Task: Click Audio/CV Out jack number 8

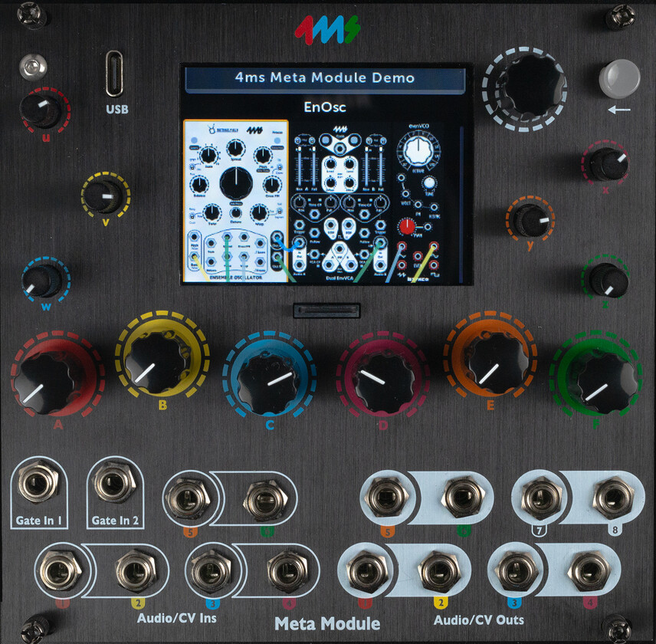Action: [613, 498]
